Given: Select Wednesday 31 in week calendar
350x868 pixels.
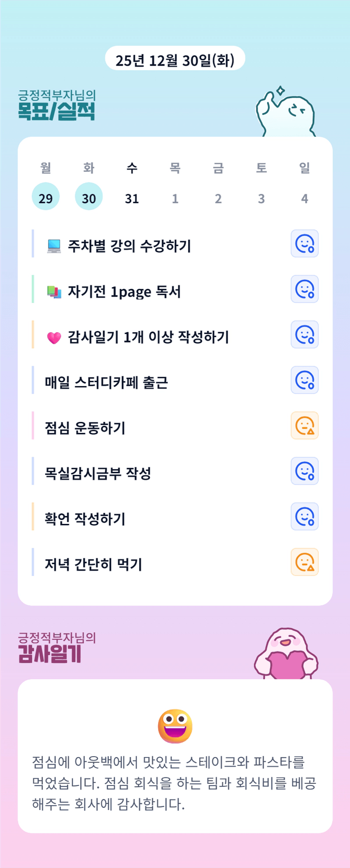Looking at the screenshot, I should [x=132, y=198].
